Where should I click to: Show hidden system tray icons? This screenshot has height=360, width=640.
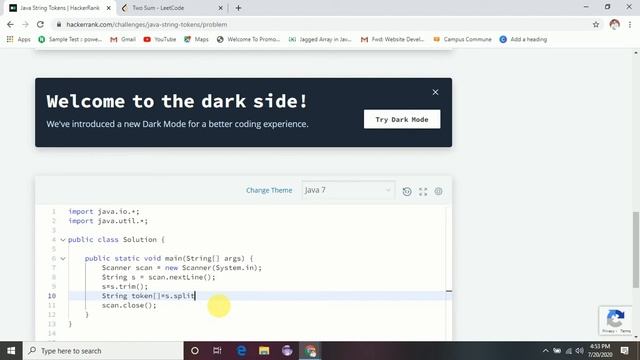[545, 351]
